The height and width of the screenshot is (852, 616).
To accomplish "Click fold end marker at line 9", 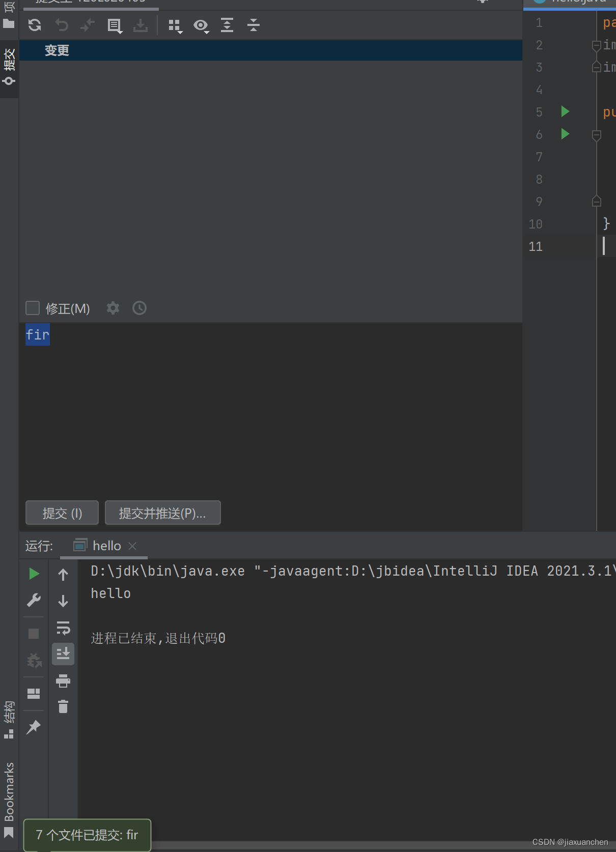I will click(x=597, y=201).
